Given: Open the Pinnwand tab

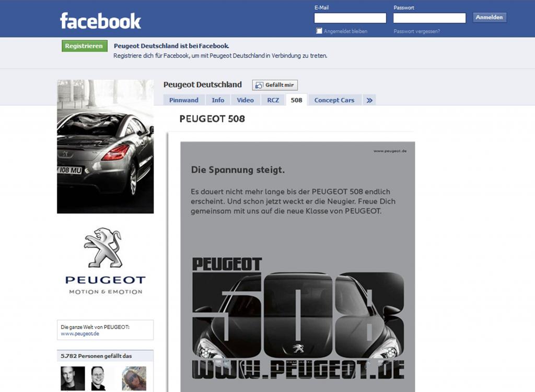Looking at the screenshot, I should [x=183, y=100].
